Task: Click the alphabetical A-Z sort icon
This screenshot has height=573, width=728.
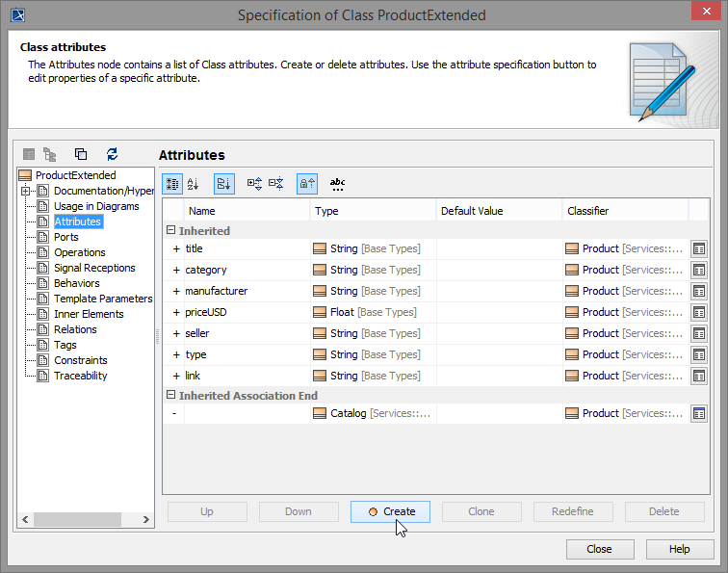Action: [x=193, y=183]
